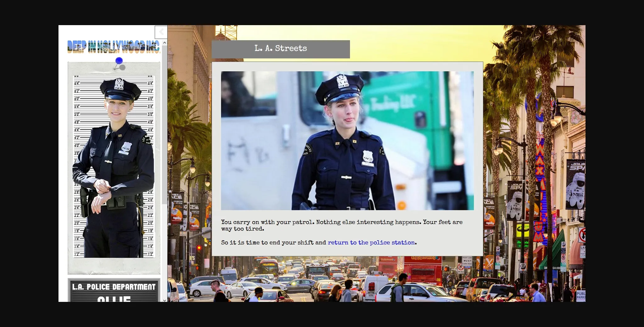Click the Deep in Hollywood Inc. logo
The image size is (644, 327).
tap(113, 46)
